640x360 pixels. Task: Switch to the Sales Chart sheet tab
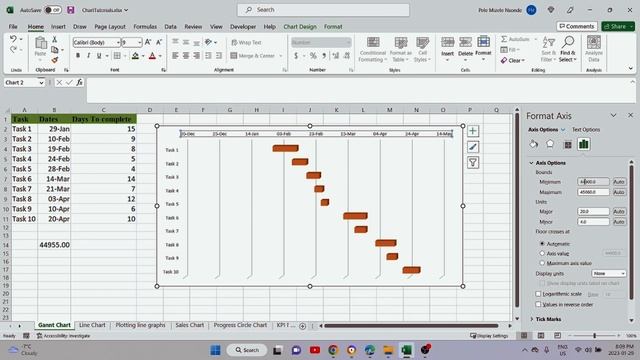pyautogui.click(x=189, y=325)
